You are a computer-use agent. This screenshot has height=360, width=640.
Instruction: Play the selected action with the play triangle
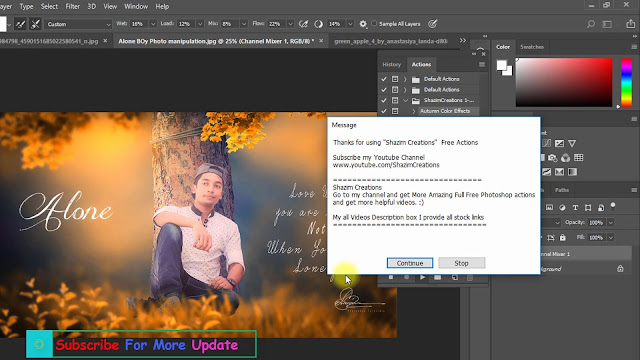pyautogui.click(x=422, y=278)
